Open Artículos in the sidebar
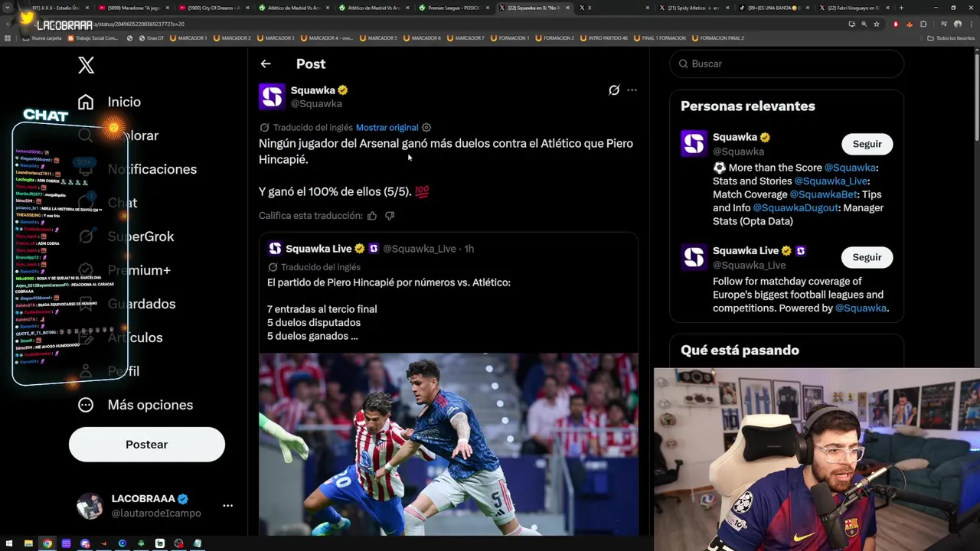This screenshot has width=980, height=551. click(x=121, y=337)
